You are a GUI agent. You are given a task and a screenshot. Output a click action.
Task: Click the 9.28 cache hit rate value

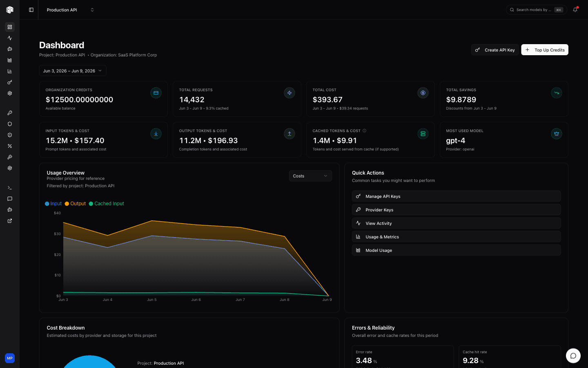point(470,361)
